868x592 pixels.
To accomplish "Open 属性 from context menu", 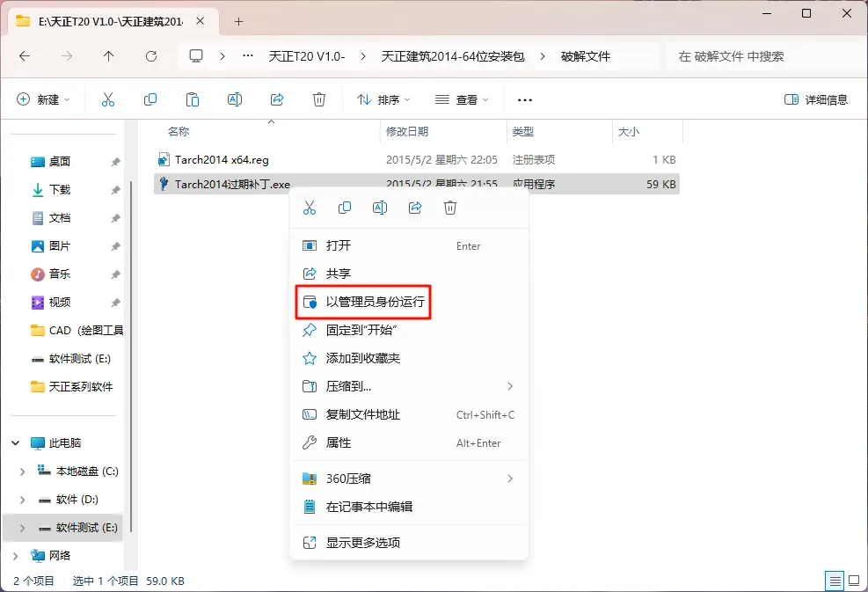I will 409,442.
